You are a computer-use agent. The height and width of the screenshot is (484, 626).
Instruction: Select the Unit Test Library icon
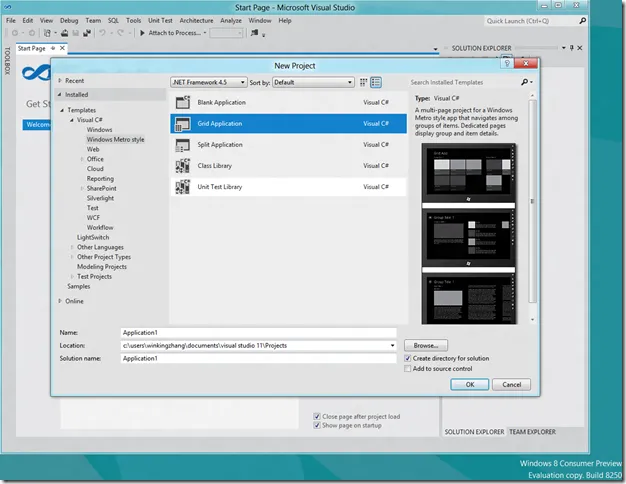(x=182, y=186)
